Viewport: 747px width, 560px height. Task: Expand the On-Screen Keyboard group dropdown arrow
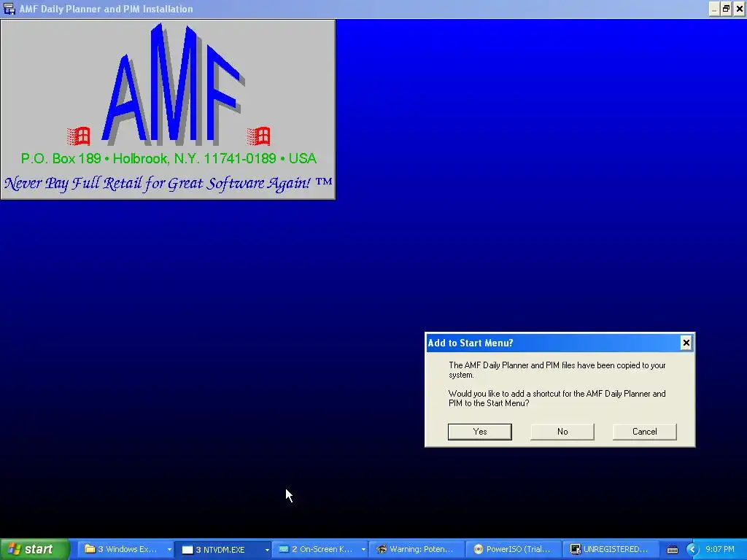coord(363,550)
